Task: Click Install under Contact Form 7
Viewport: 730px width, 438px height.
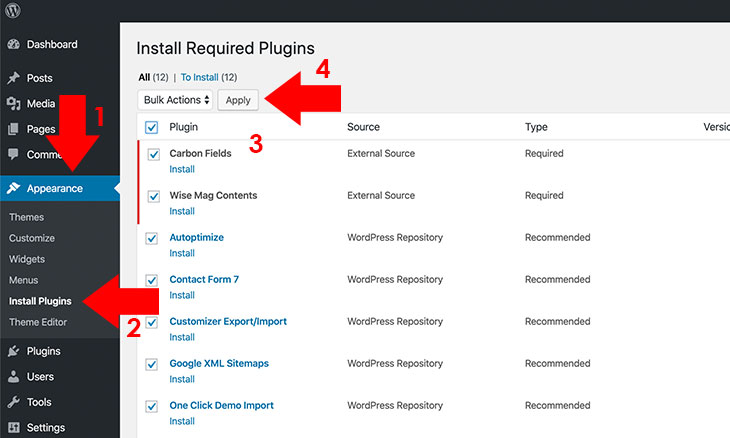Action: [x=182, y=295]
